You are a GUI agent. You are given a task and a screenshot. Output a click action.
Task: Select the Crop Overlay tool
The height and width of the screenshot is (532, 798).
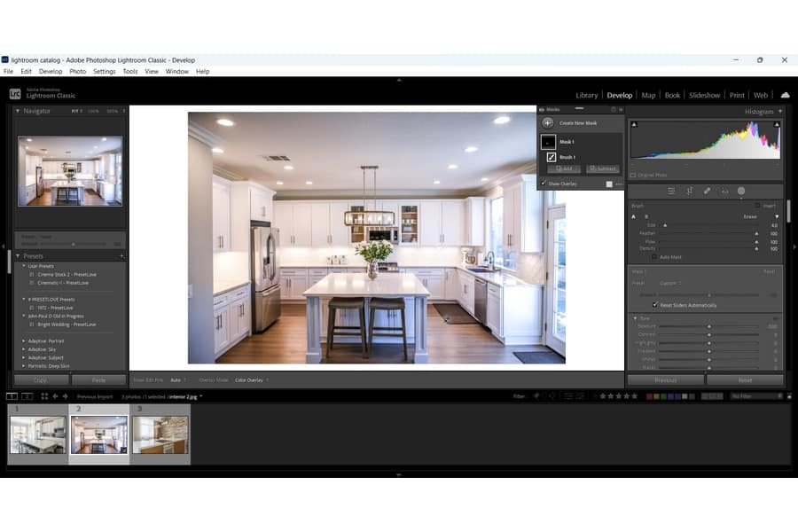pos(689,191)
